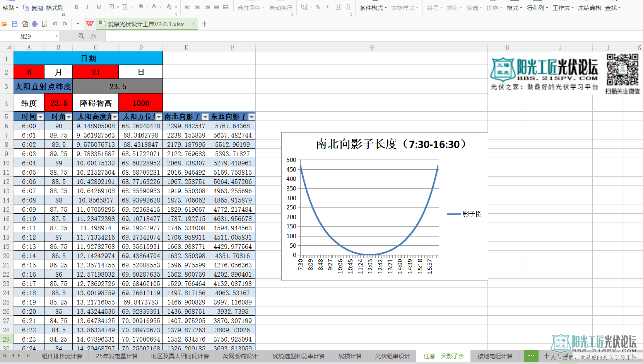
Task: Click the insert function fx icon
Action: click(93, 36)
